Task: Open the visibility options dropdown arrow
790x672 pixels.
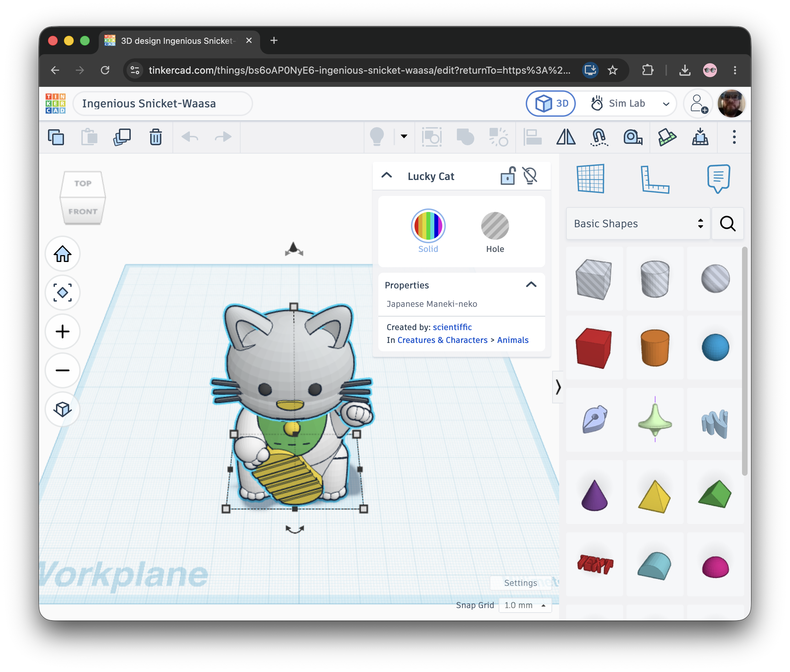Action: coord(404,137)
